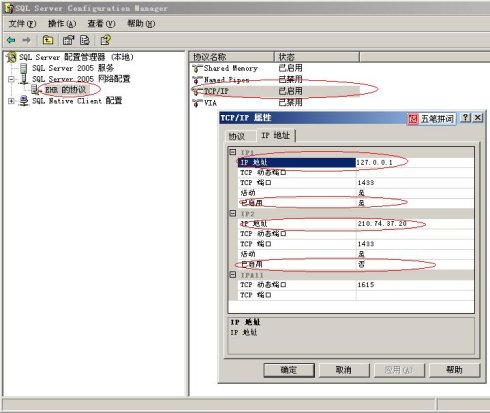
Task: Select the Shared Memory protocol row
Action: coord(276,68)
